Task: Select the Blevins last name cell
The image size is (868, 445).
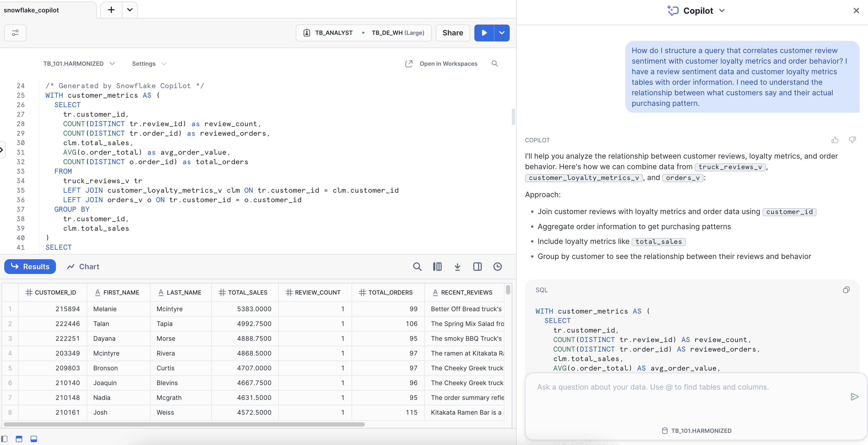Action: pos(181,383)
